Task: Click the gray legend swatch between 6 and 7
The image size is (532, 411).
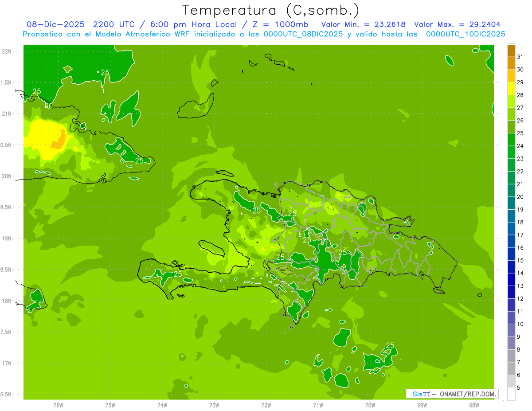Action: pyautogui.click(x=511, y=369)
